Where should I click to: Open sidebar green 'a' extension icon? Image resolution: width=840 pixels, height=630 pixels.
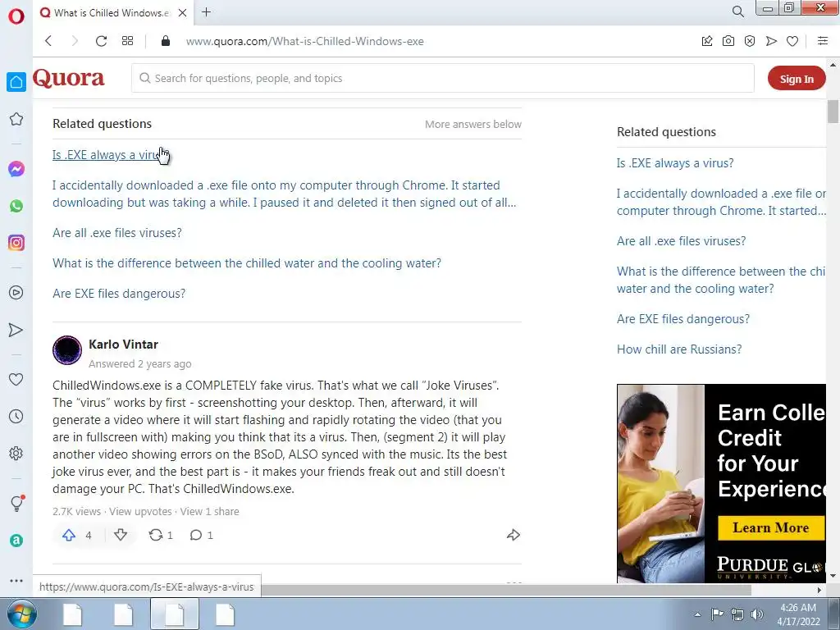(16, 541)
